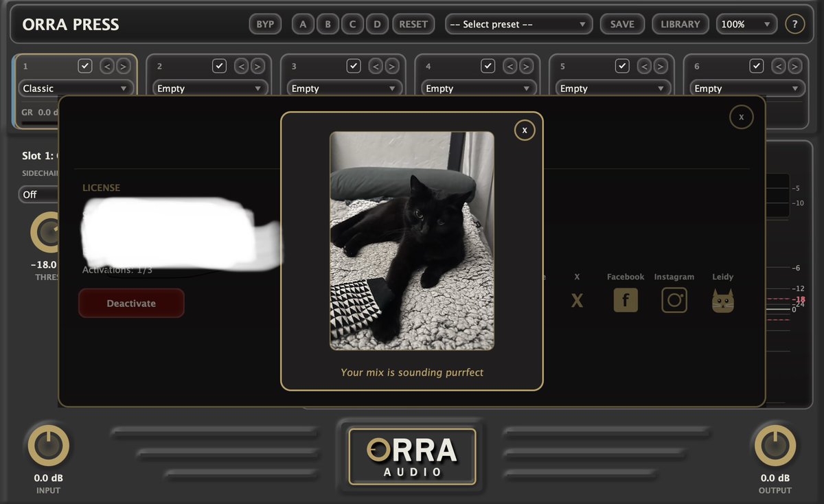Go to next type in slot 6

tap(794, 66)
